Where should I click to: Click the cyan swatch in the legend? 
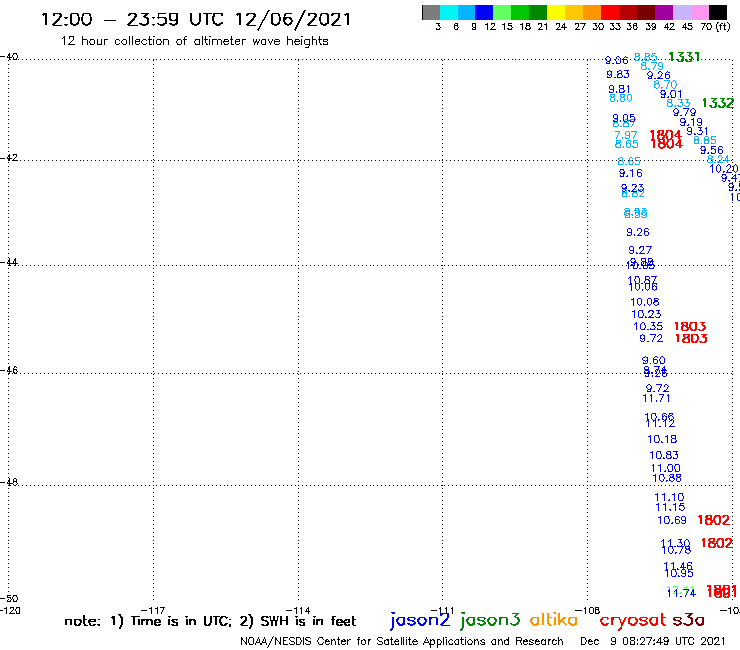tap(449, 12)
